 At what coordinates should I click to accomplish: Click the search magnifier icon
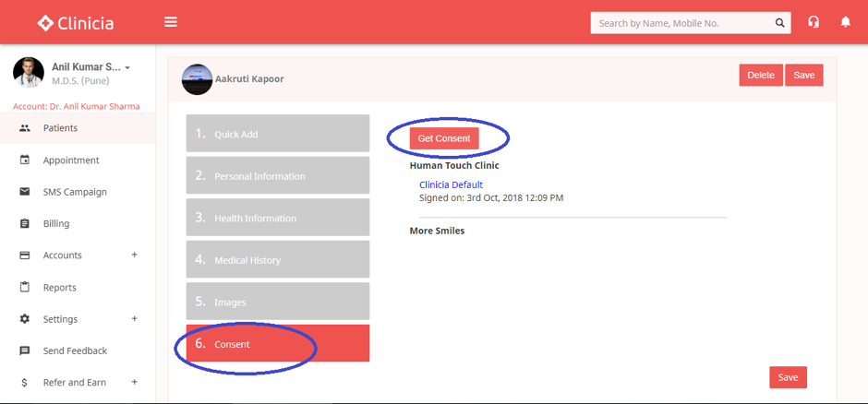pos(780,23)
